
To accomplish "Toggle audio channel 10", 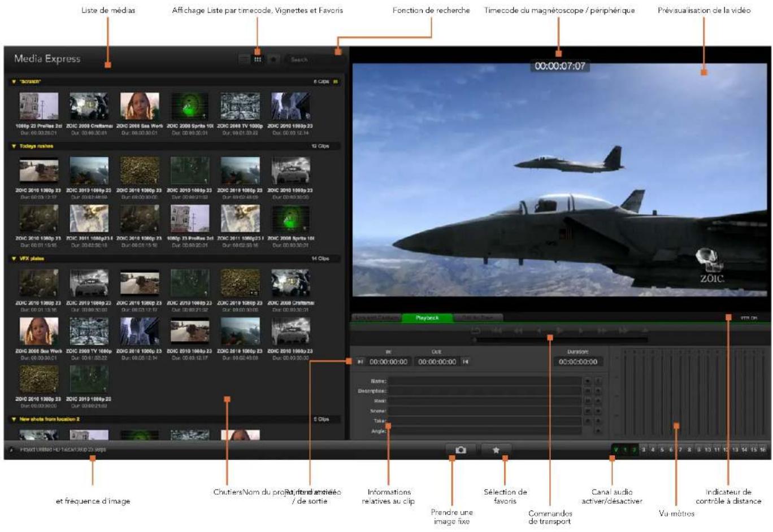I will [x=707, y=450].
